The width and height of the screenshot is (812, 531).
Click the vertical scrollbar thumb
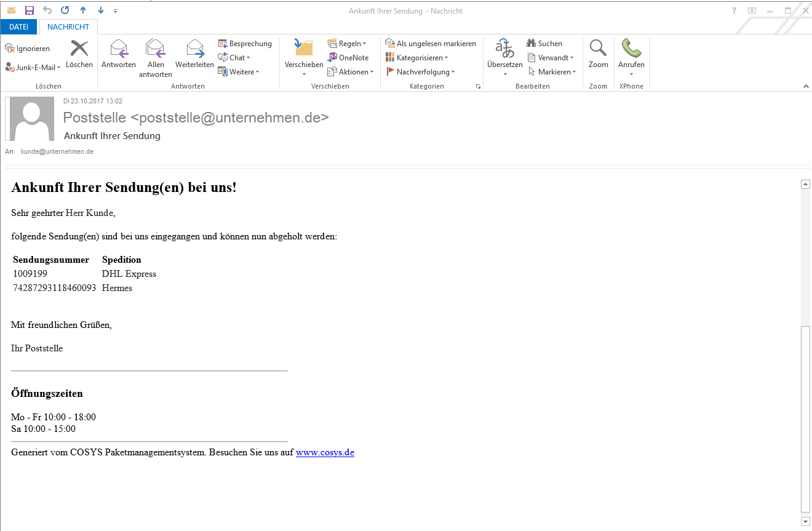coord(805,420)
